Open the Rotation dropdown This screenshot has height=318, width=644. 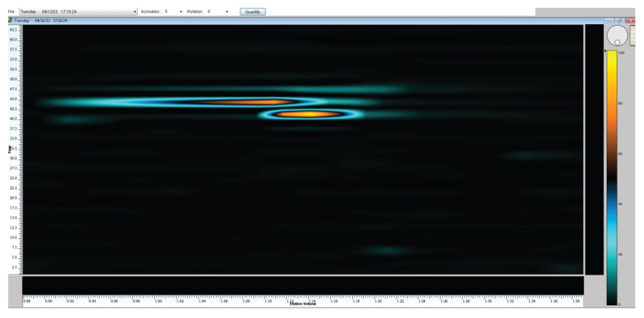pyautogui.click(x=218, y=12)
